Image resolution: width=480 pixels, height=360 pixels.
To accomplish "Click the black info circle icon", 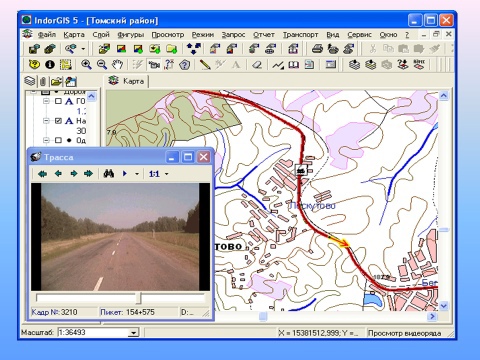I will pyautogui.click(x=50, y=64).
